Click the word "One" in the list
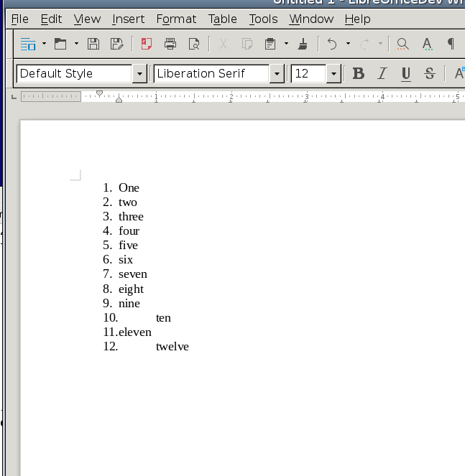The image size is (465, 476). 129,188
